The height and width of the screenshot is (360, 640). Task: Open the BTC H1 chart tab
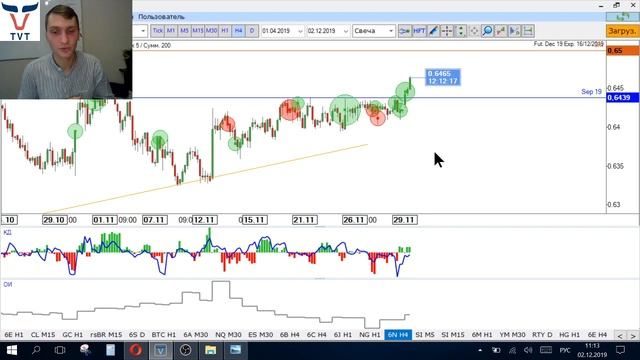[x=164, y=335]
